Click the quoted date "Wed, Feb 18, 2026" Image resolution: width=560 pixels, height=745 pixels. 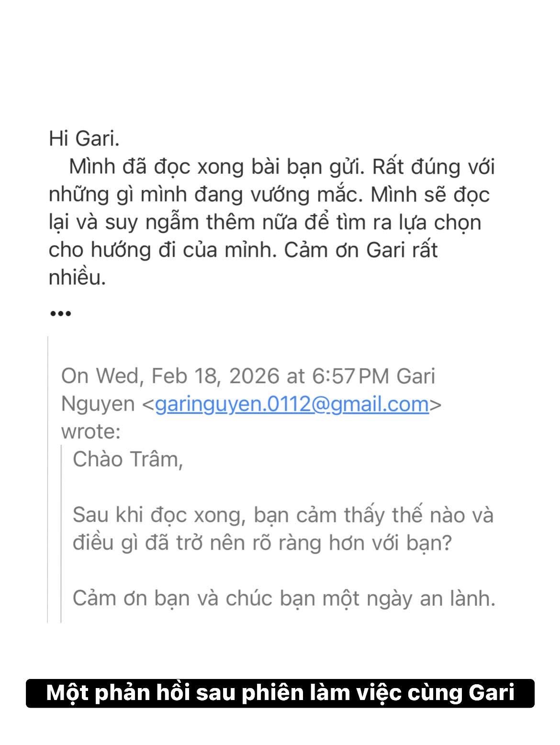pos(188,376)
